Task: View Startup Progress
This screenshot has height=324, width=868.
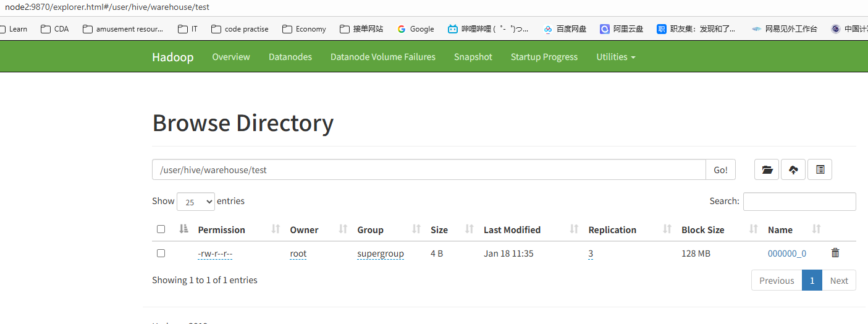Action: (544, 57)
